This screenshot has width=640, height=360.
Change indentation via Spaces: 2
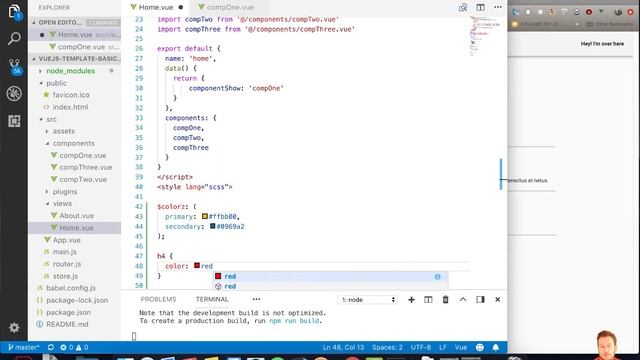click(x=387, y=347)
